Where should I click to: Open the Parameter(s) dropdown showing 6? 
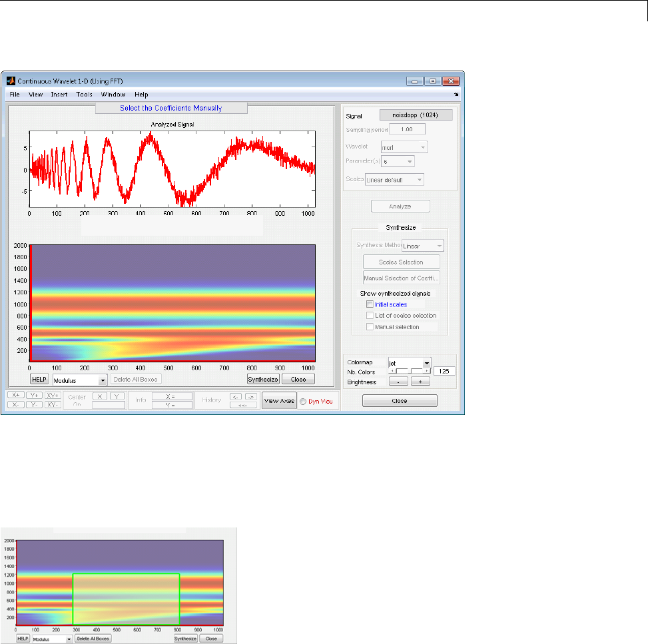[x=398, y=161]
